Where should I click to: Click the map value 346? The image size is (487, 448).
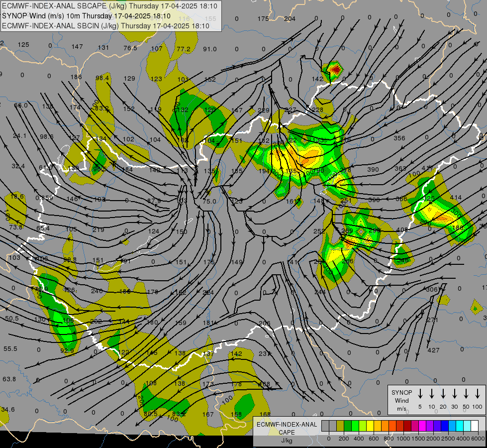402,260
